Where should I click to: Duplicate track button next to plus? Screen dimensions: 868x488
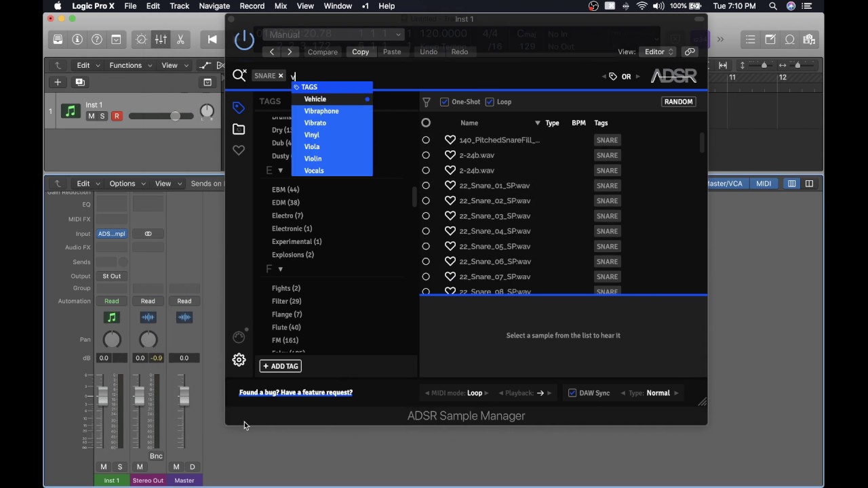80,82
